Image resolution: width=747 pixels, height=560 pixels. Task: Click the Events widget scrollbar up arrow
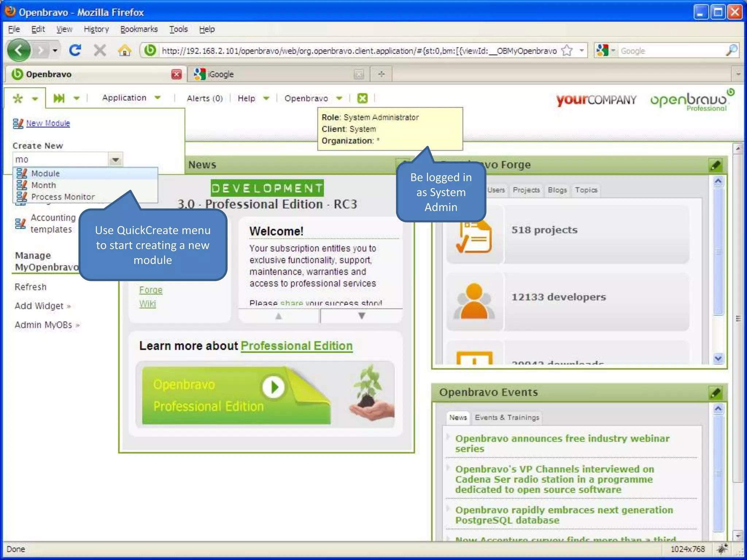pyautogui.click(x=718, y=409)
